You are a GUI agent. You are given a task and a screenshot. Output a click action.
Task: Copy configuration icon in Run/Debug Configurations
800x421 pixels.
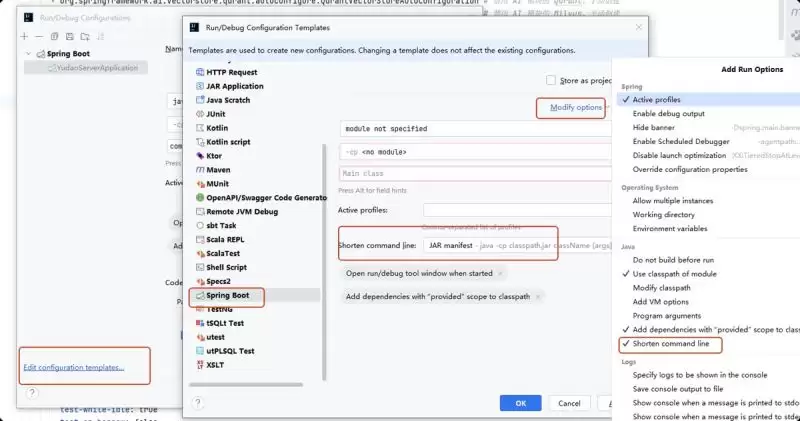[x=54, y=36]
